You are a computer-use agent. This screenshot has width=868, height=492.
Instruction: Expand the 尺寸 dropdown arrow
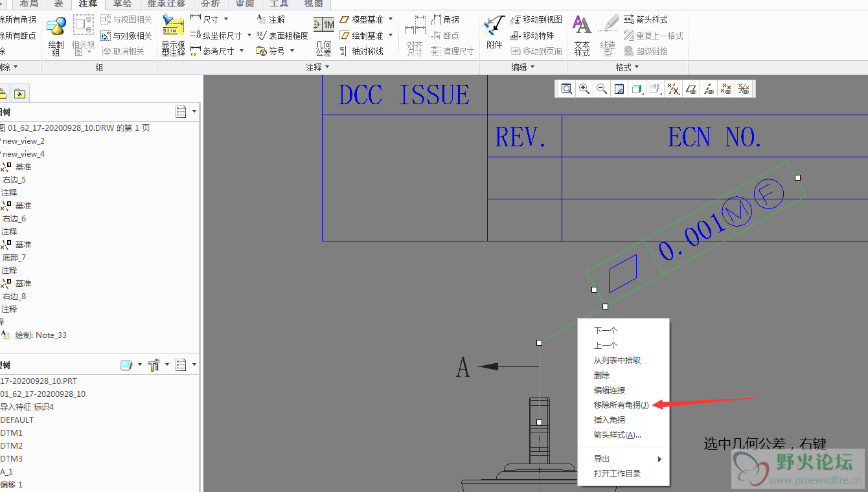(x=226, y=19)
